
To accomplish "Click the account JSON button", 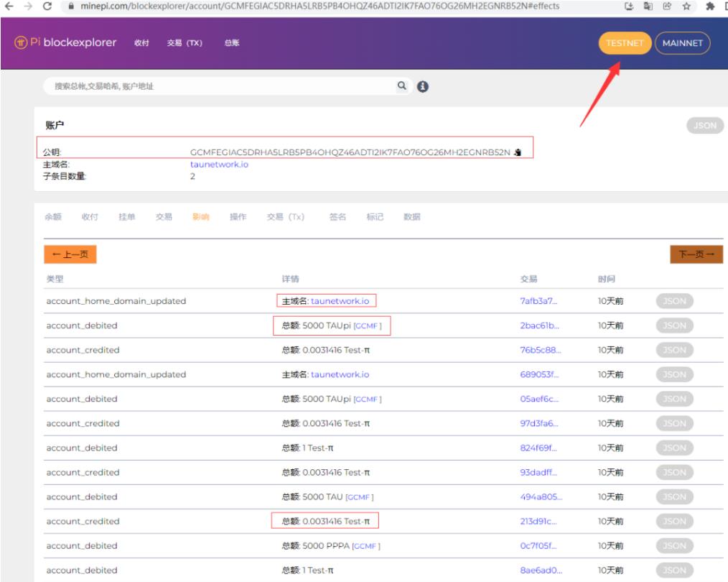I will [705, 126].
